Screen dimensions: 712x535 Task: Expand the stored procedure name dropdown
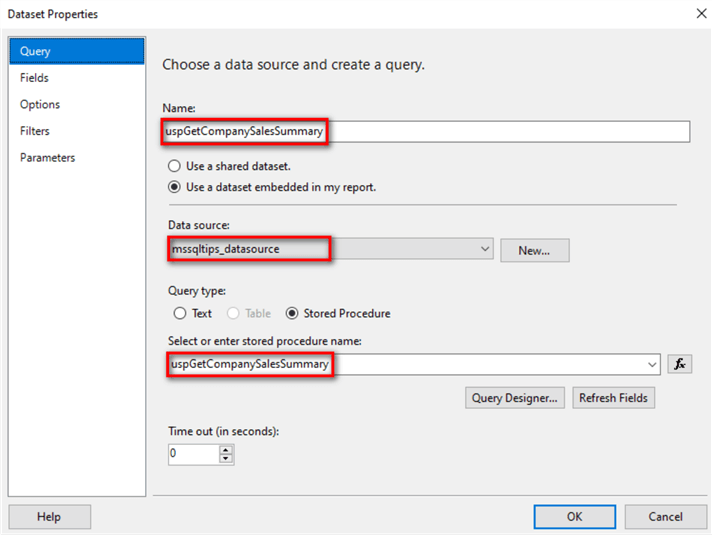653,364
